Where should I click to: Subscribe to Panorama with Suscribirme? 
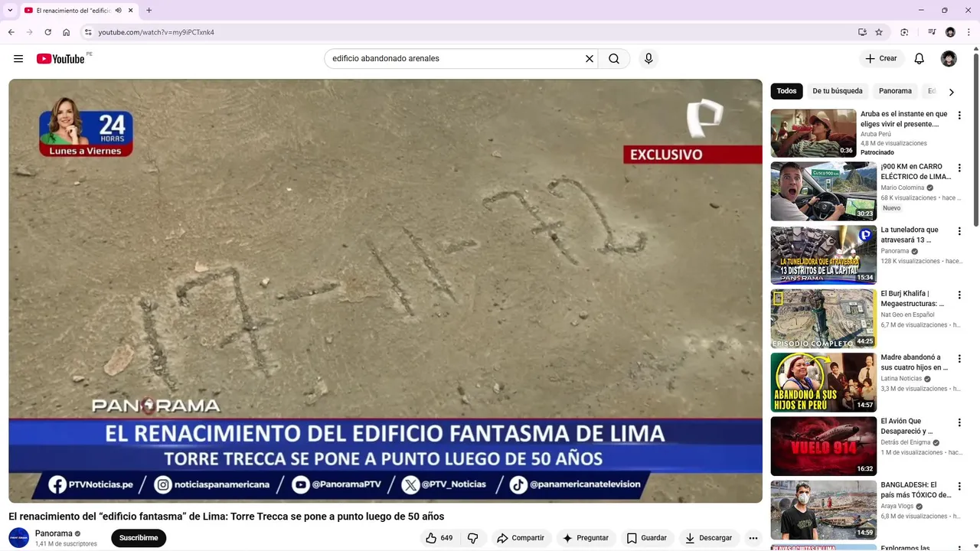click(139, 538)
